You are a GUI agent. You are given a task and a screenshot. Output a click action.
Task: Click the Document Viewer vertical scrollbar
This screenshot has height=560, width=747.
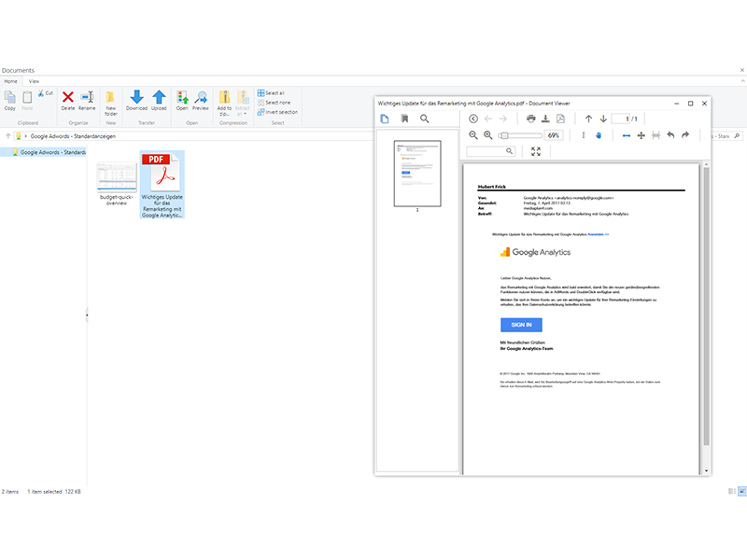pyautogui.click(x=707, y=307)
